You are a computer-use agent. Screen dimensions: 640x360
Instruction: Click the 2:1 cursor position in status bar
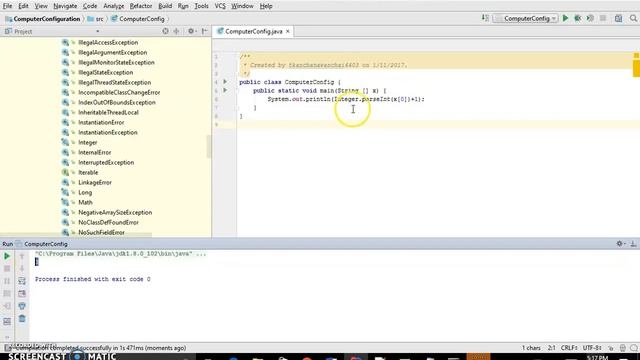[551, 348]
